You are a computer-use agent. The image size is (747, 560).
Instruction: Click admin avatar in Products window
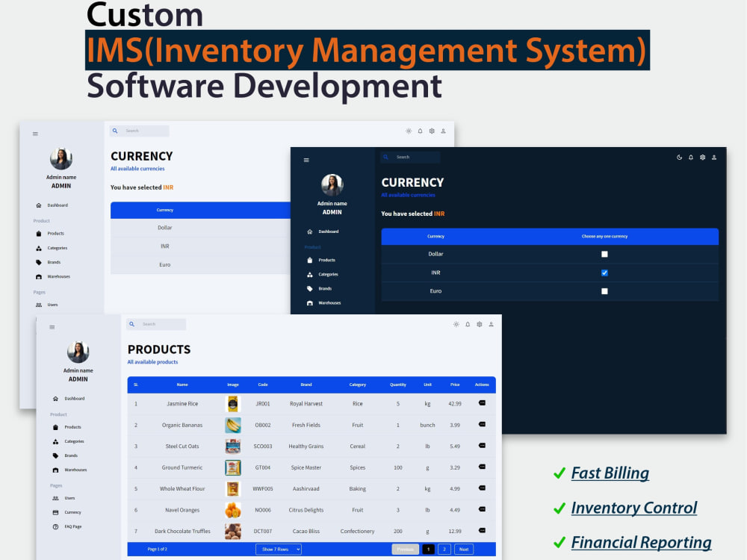[78, 352]
